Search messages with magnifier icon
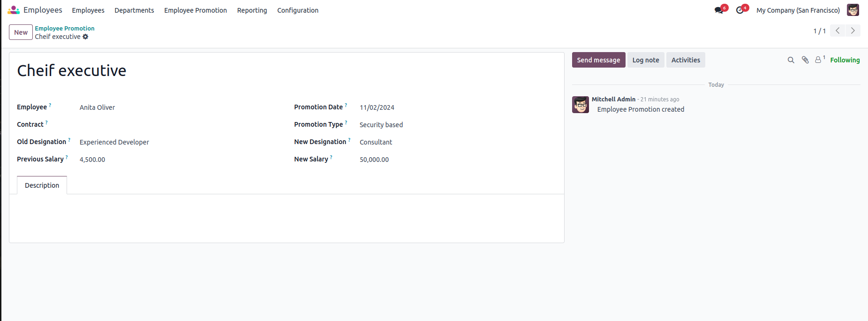Image resolution: width=868 pixels, height=321 pixels. pos(791,60)
